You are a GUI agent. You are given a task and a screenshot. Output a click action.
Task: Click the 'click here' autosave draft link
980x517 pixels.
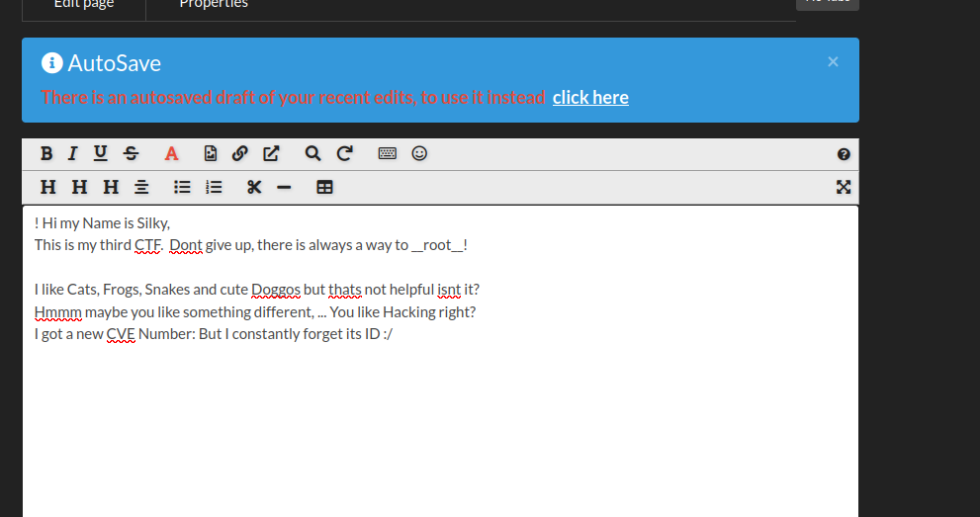click(590, 97)
